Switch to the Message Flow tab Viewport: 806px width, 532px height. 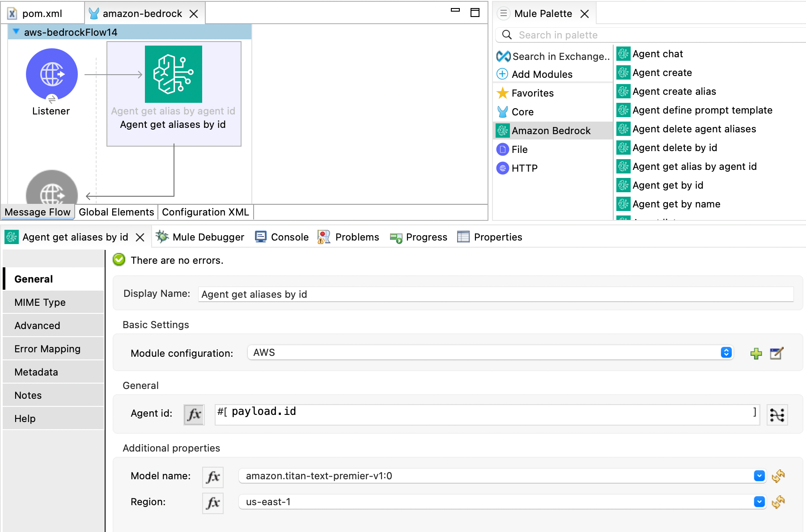click(38, 212)
